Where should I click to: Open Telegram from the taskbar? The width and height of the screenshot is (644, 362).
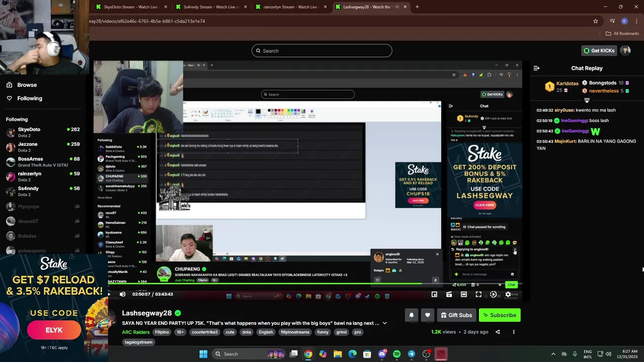412,354
